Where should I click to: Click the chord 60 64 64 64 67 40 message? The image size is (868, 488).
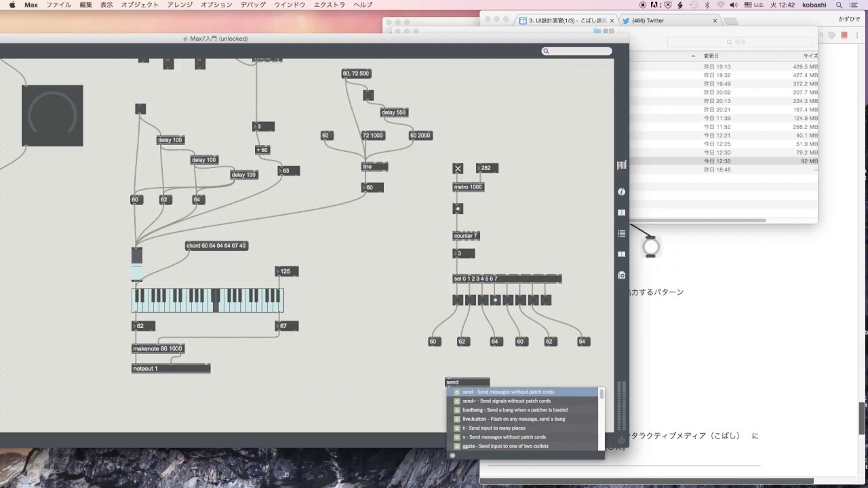click(216, 246)
